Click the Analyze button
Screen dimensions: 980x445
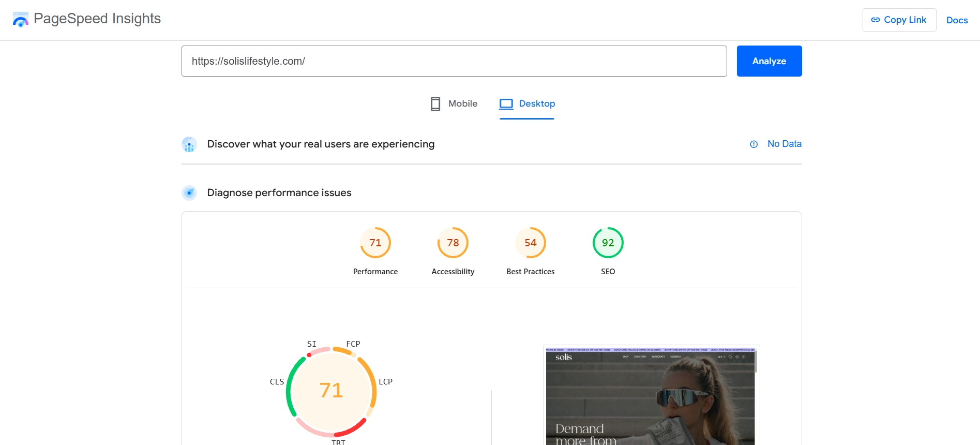tap(769, 61)
